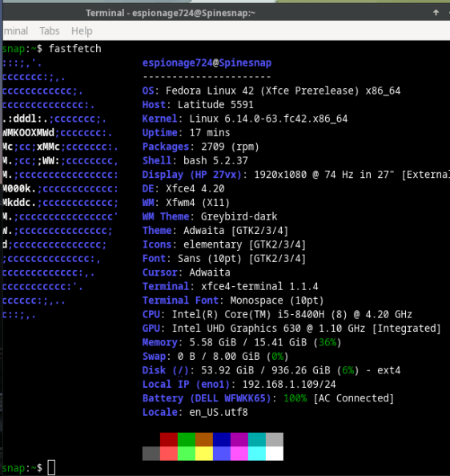
Task: Click the terminal cursor at the prompt
Action: (x=51, y=467)
